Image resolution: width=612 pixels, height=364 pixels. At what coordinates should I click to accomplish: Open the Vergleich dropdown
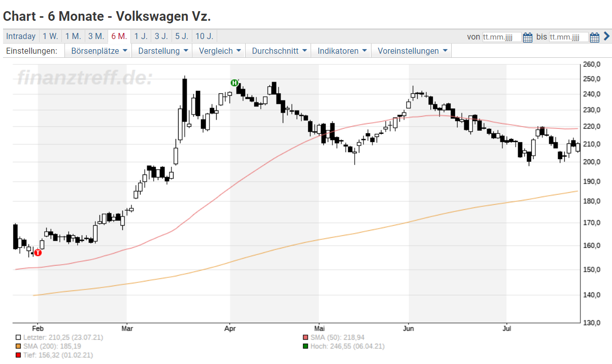[219, 51]
